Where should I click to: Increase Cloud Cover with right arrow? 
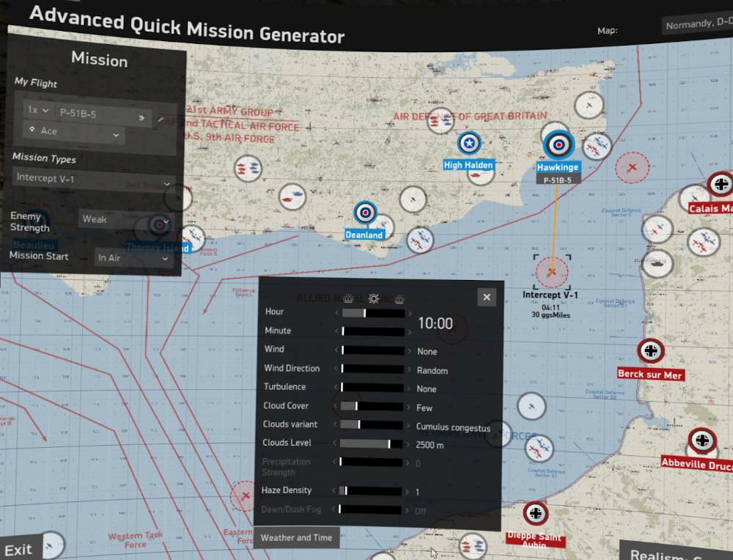tap(410, 408)
